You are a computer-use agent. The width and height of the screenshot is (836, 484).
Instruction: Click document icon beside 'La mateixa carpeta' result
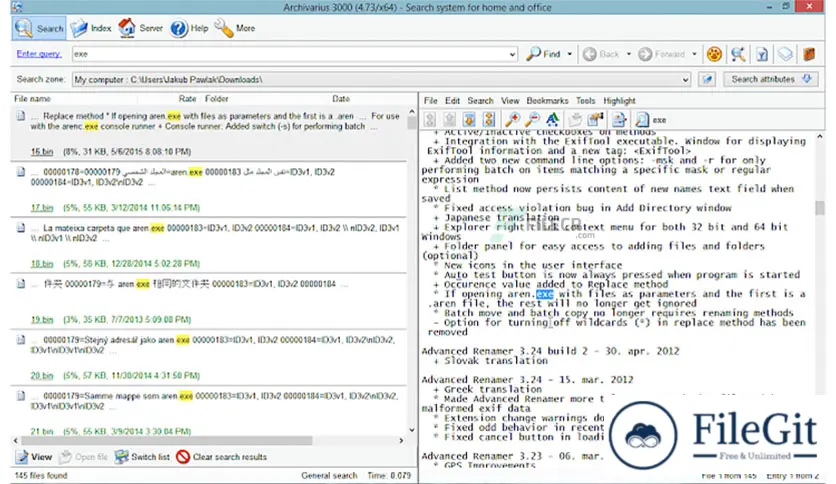tap(20, 228)
